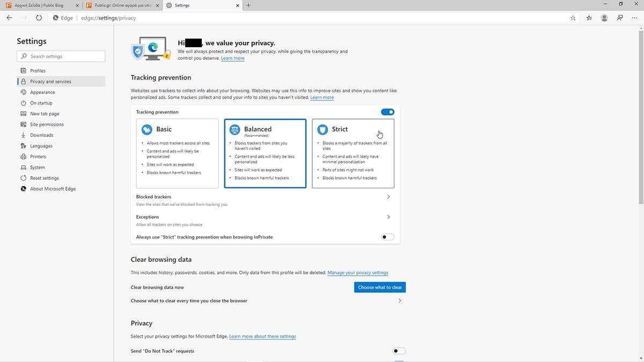
Task: Open a new tab with plus icon
Action: [x=248, y=5]
